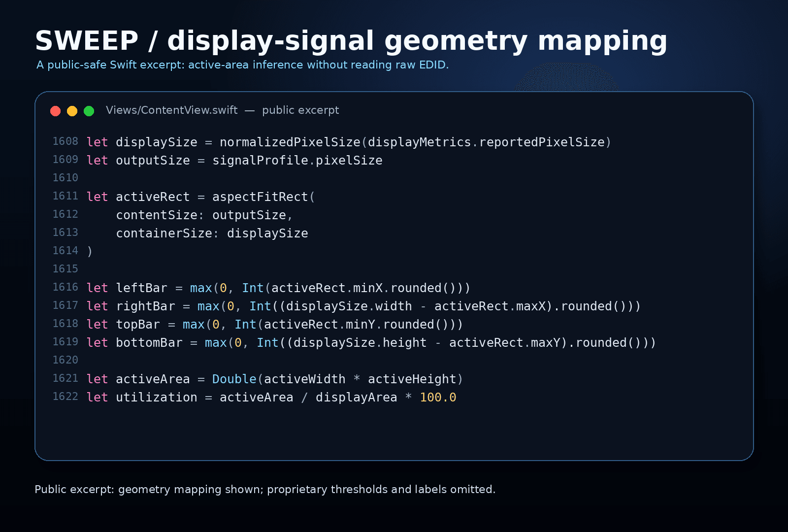Screen dimensions: 788x532
Task: Click line number 1620
Action: [x=66, y=360]
